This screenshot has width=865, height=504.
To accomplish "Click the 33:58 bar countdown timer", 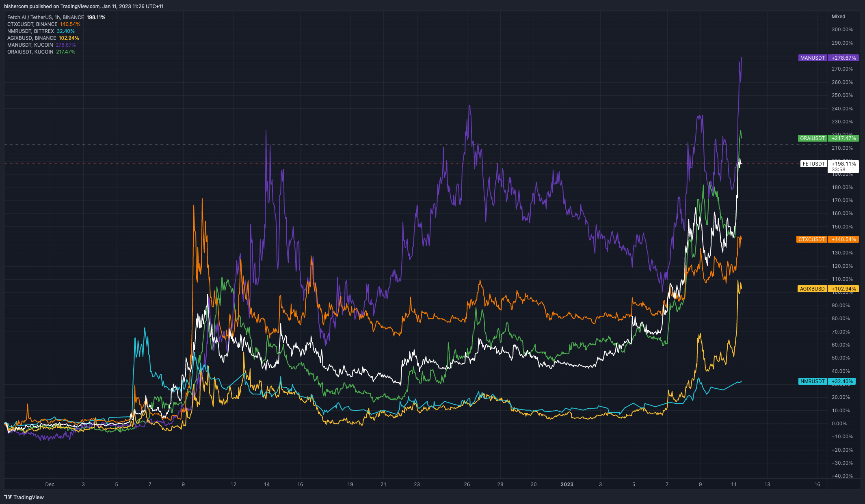I will [x=838, y=170].
